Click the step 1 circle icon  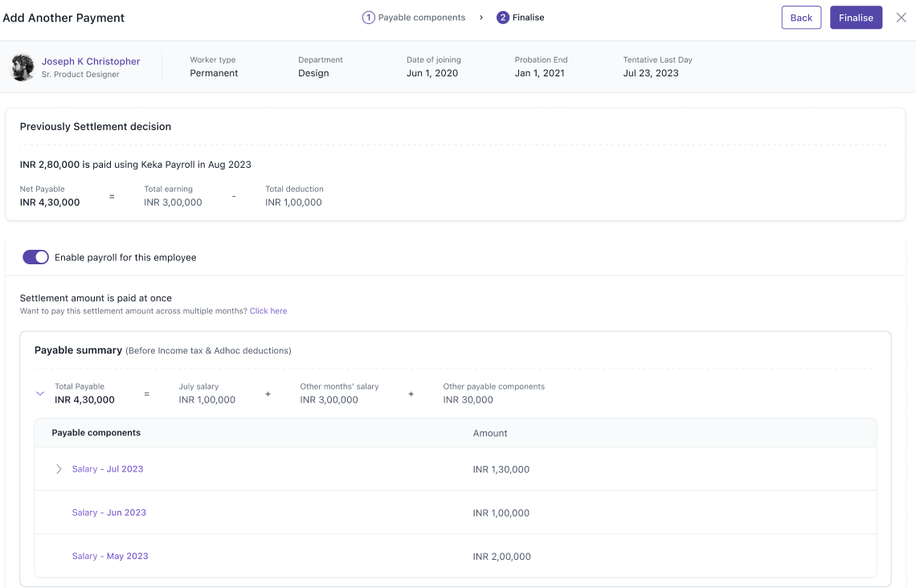(x=368, y=18)
